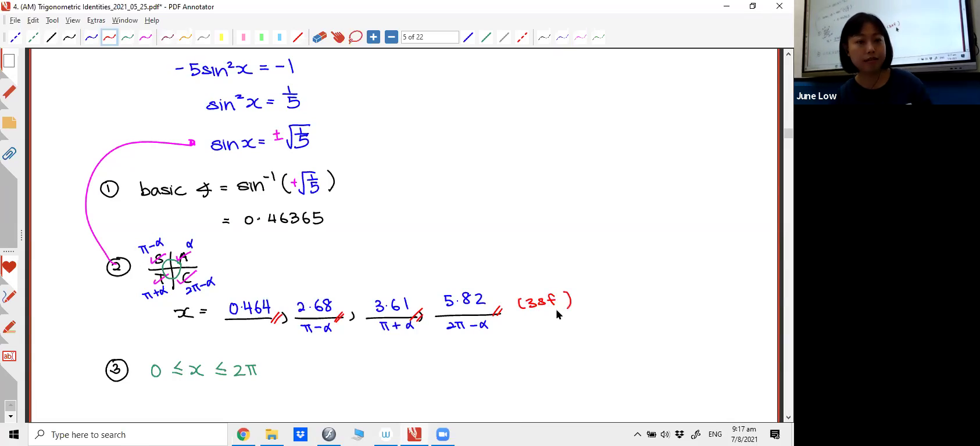
Task: Open File Explorer from the taskbar
Action: tap(271, 434)
